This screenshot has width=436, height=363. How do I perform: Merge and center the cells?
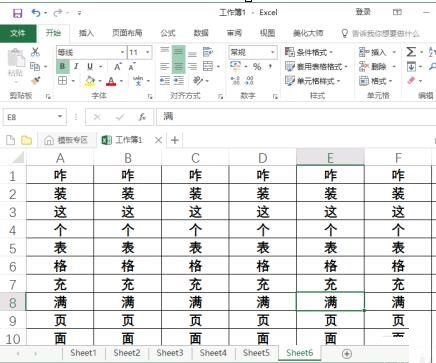[208, 66]
